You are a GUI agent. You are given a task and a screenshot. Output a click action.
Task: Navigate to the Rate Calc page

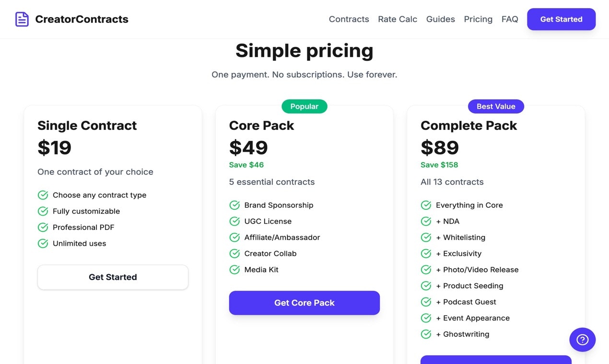398,19
